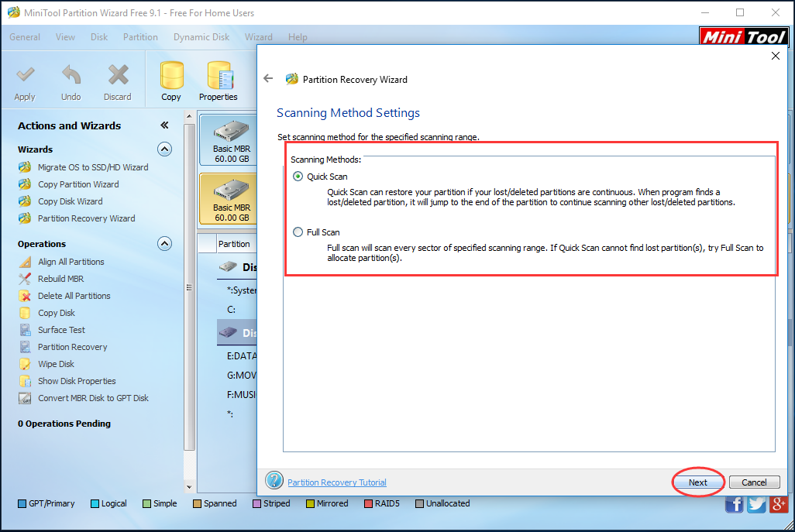The width and height of the screenshot is (795, 532).
Task: Click the Migrate OS to SSD/HD Wizard icon
Action: pos(25,167)
